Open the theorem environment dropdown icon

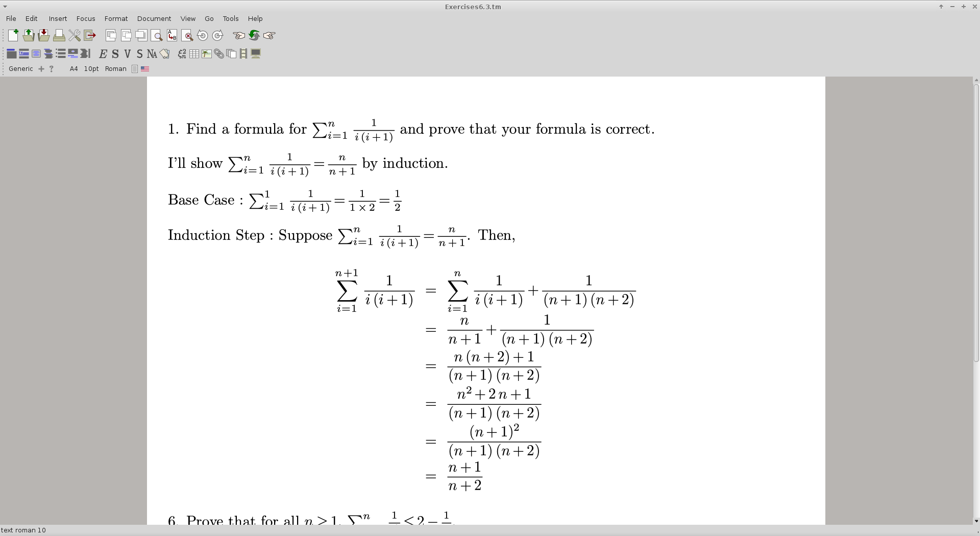[x=23, y=54]
